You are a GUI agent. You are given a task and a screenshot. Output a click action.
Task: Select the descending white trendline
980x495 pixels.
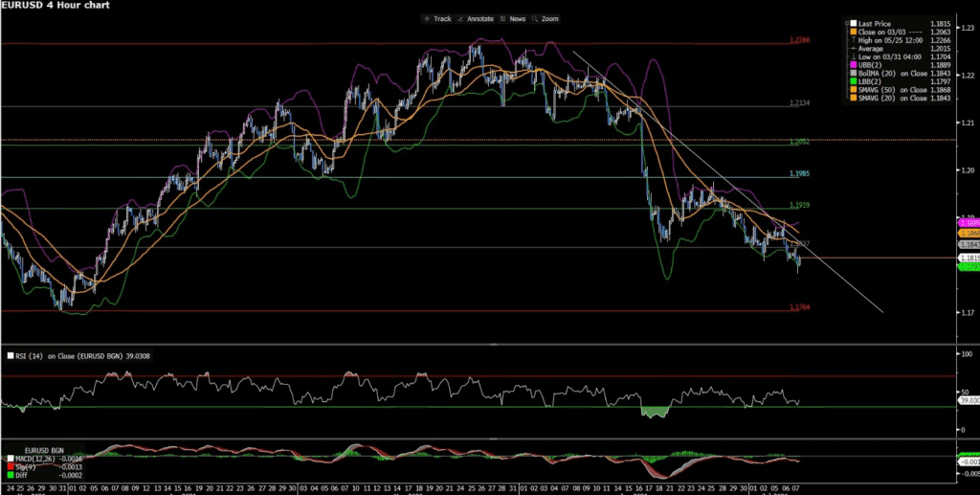coord(728,181)
